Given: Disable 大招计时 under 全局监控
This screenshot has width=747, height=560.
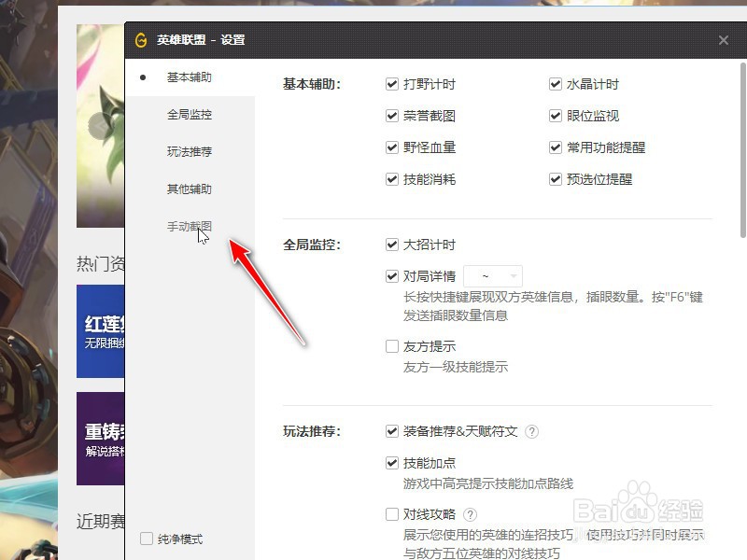Looking at the screenshot, I should (392, 245).
